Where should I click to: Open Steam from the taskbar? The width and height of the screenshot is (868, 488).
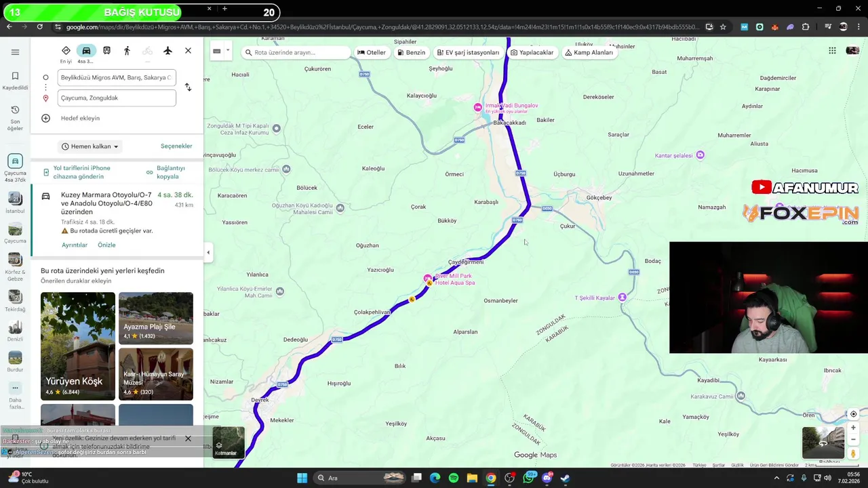[x=565, y=478]
